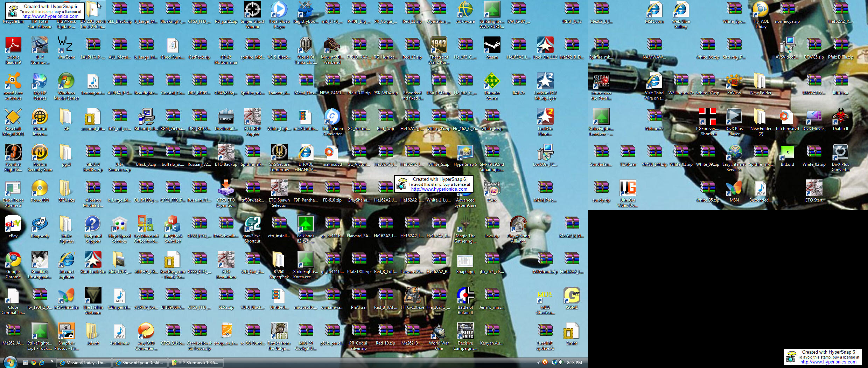Launch Chrome from the Quick Launch bar

coord(34,363)
